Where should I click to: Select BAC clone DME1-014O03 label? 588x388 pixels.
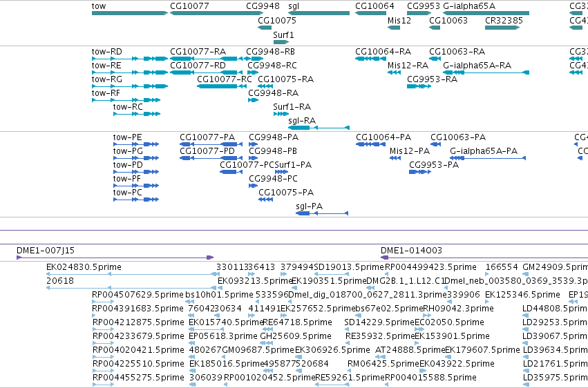click(x=411, y=251)
